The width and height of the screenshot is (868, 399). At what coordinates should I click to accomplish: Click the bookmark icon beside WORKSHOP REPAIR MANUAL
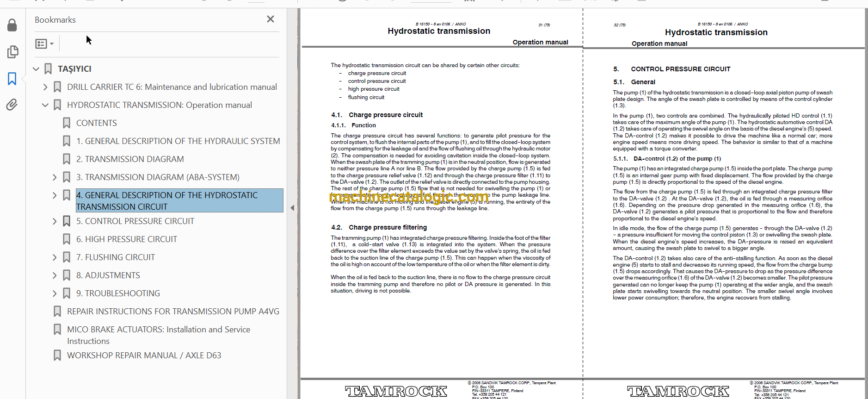[x=57, y=355]
